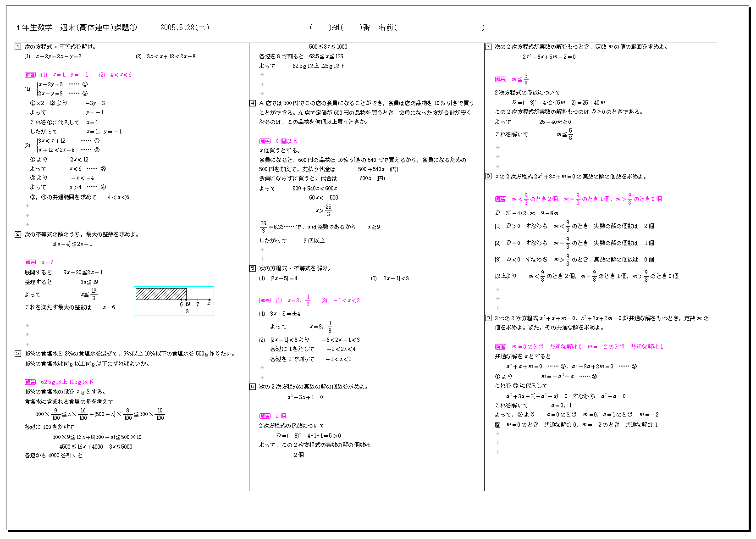This screenshot has width=756, height=539.
Task: Click the magenta answer 4<x<6 for problem 1
Action: click(x=121, y=75)
